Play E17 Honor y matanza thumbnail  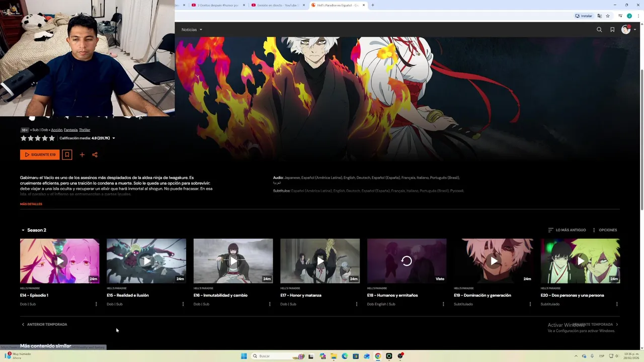(x=320, y=261)
